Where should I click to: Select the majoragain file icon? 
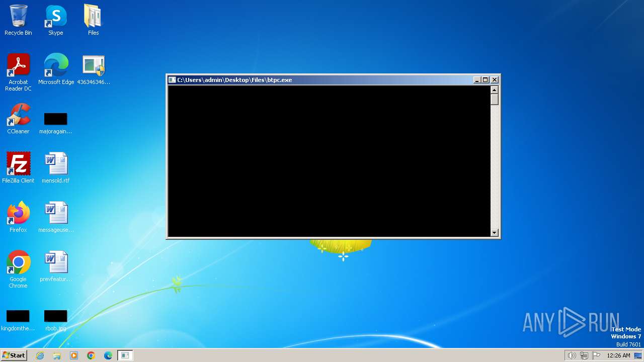pos(56,123)
